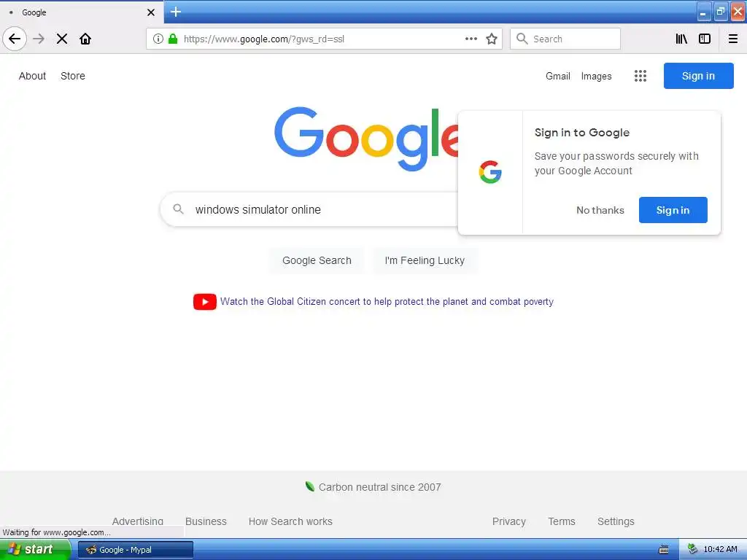Screen dimensions: 747x560
Task: Go to Gmail
Action: pos(558,76)
